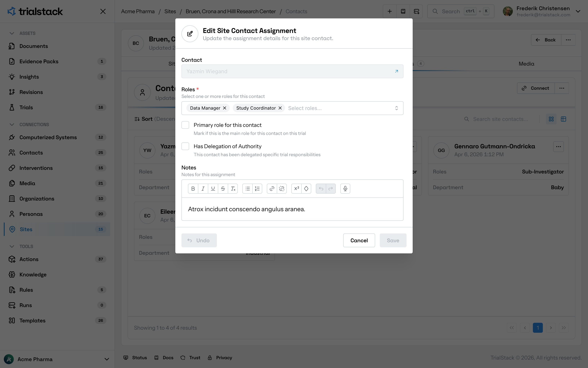Open Knowledge in the sidebar
This screenshot has width=588, height=368.
click(x=57, y=274)
